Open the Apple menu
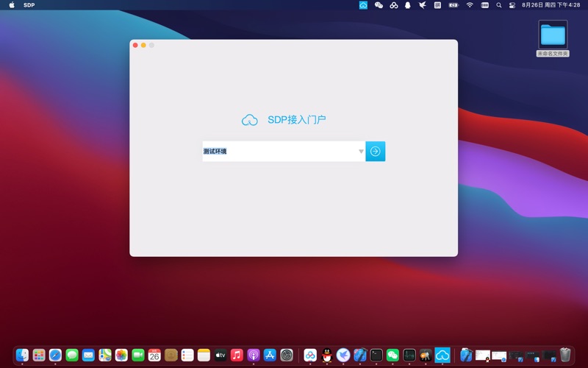This screenshot has height=368, width=588. 12,5
